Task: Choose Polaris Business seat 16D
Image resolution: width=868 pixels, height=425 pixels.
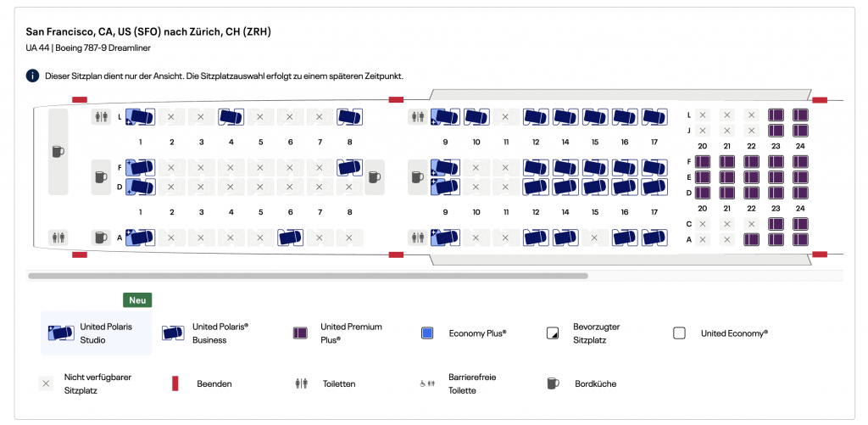Action: [625, 187]
